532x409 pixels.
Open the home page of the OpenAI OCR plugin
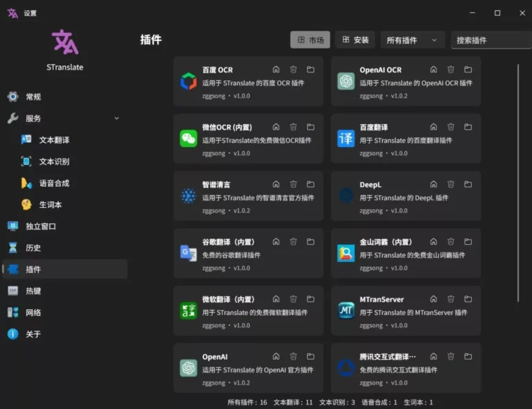434,69
